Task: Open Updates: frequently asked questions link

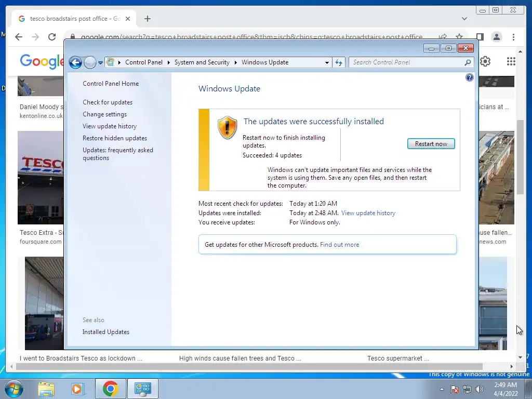Action: tap(118, 154)
